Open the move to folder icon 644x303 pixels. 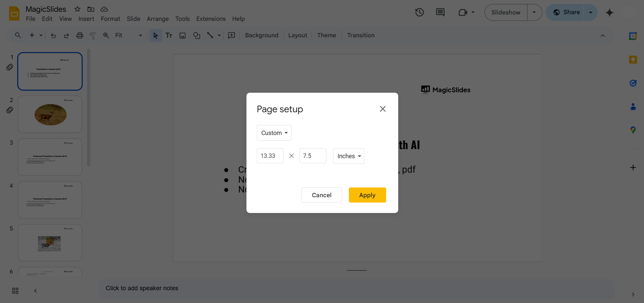[x=91, y=9]
